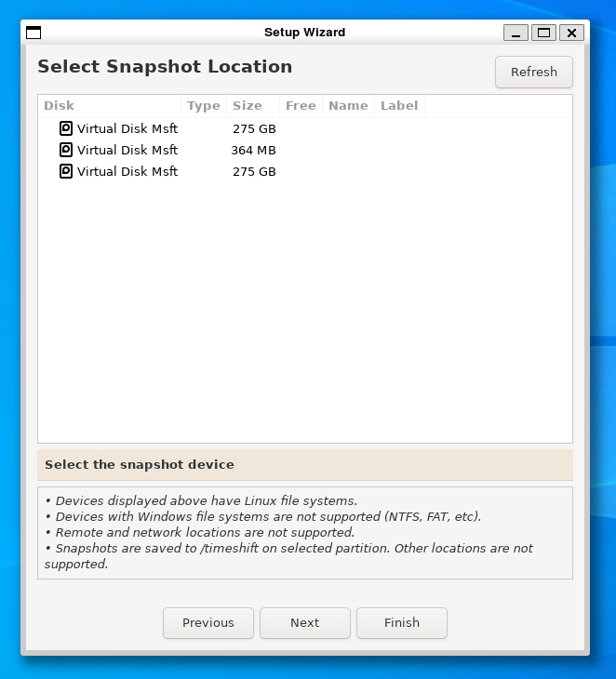Sort by the Label column header
This screenshot has height=679, width=616.
399,106
